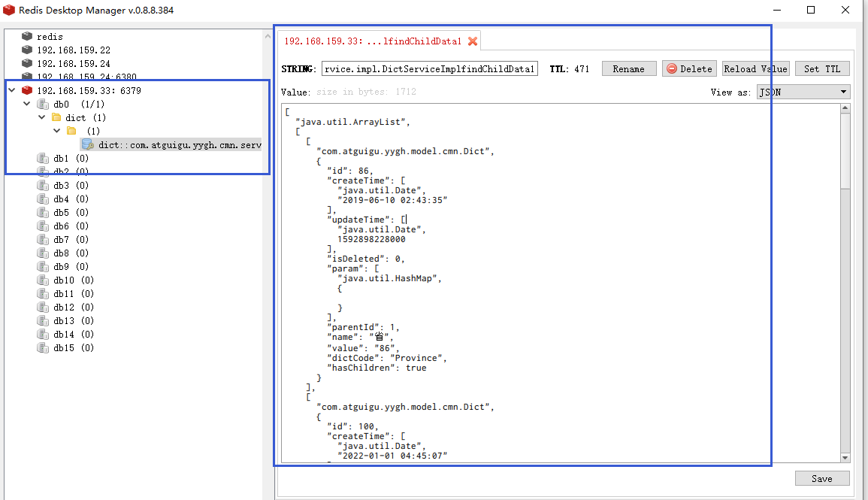Viewport: 868px width, 500px height.
Task: Select the 192.168.159.24 connection label
Action: coord(74,64)
